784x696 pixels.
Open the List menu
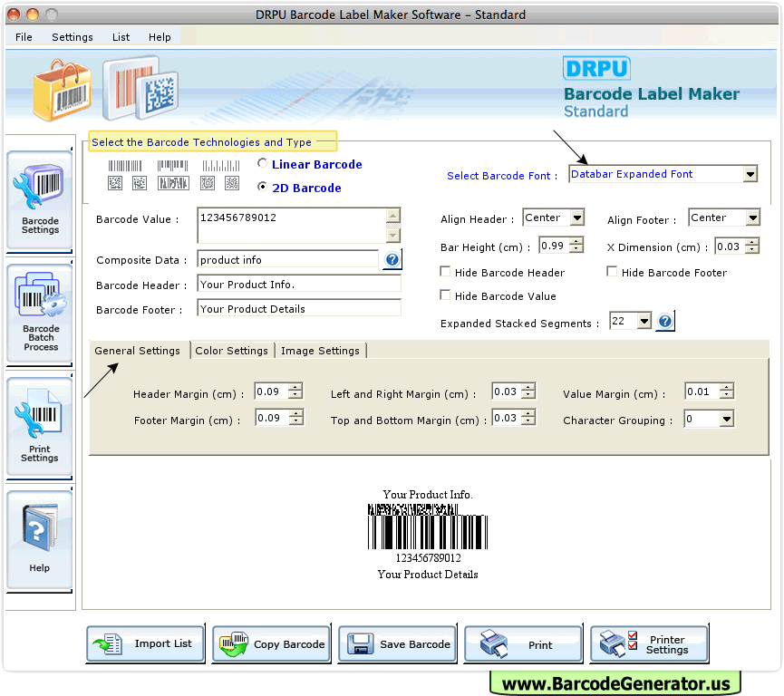click(x=121, y=37)
